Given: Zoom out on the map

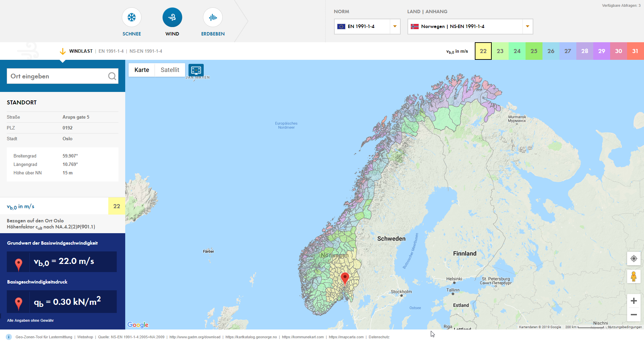Looking at the screenshot, I should pos(634,315).
